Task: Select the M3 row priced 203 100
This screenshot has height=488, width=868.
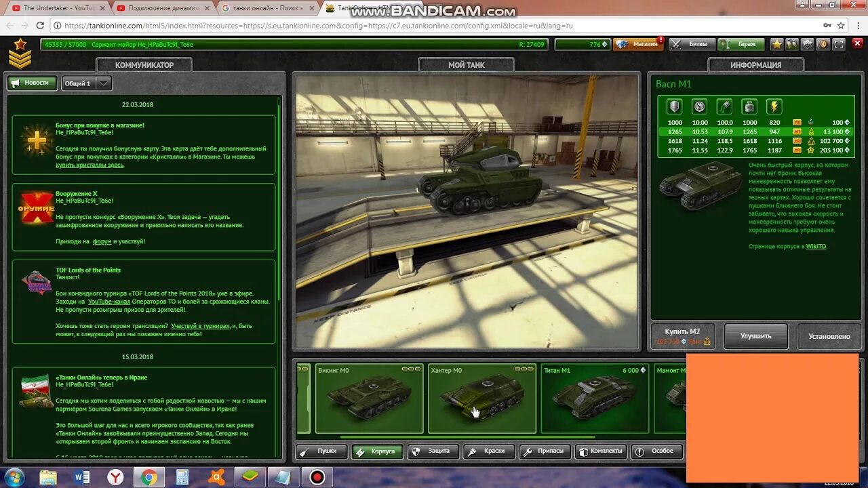Action: click(x=755, y=150)
